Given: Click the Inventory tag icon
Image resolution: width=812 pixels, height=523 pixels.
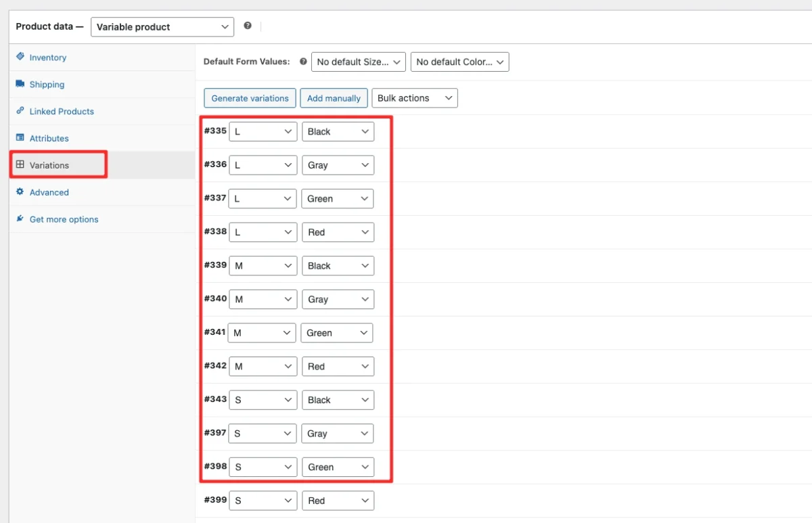Looking at the screenshot, I should (20, 57).
